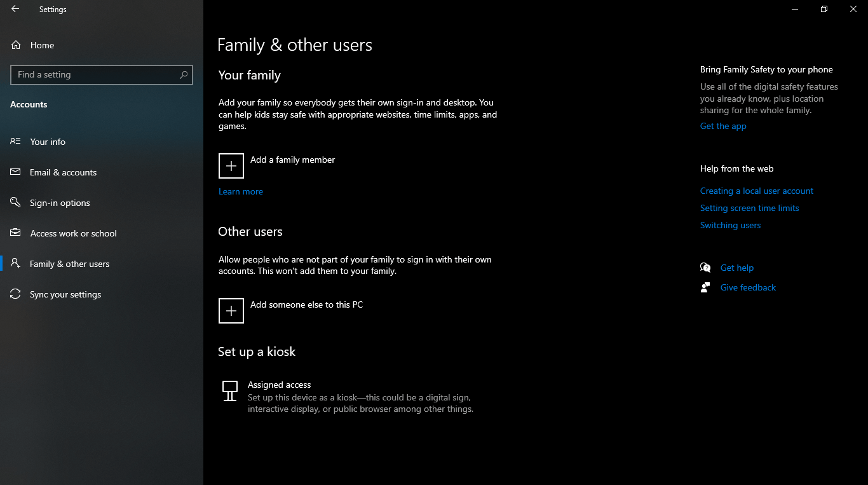
Task: Click the plus icon for Add a family member
Action: pyautogui.click(x=231, y=166)
